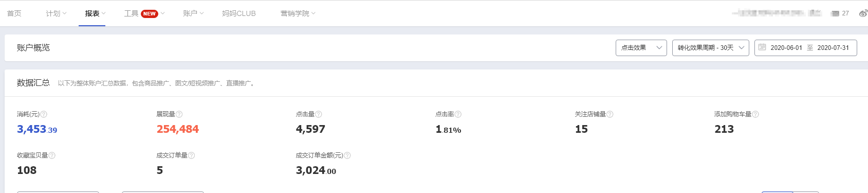The height and width of the screenshot is (193, 868).
Task: Click help icon beside 关注店铺量
Action: coord(610,114)
